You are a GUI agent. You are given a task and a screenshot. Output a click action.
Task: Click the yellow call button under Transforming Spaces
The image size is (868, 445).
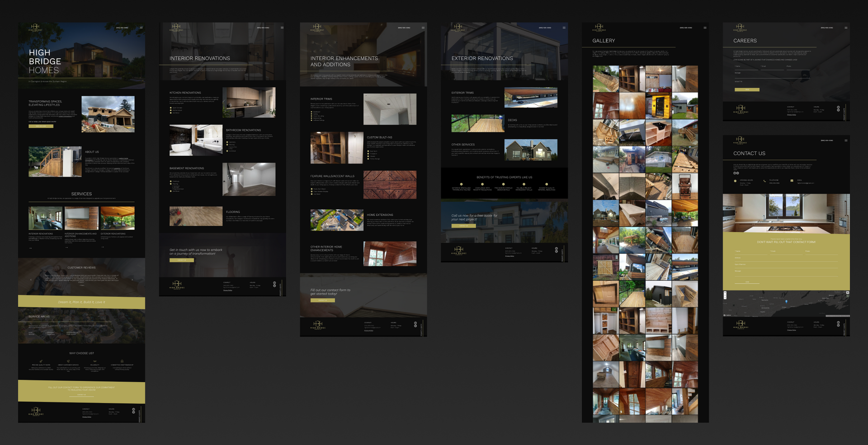coord(41,126)
